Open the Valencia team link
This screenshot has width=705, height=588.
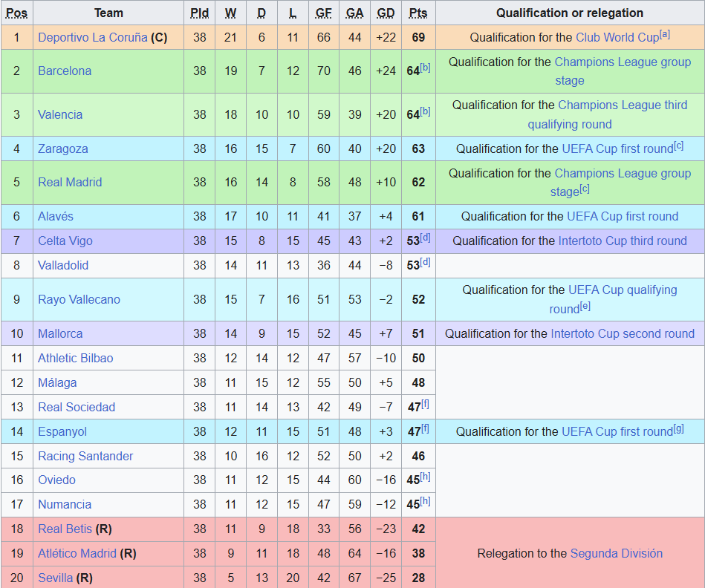click(60, 114)
